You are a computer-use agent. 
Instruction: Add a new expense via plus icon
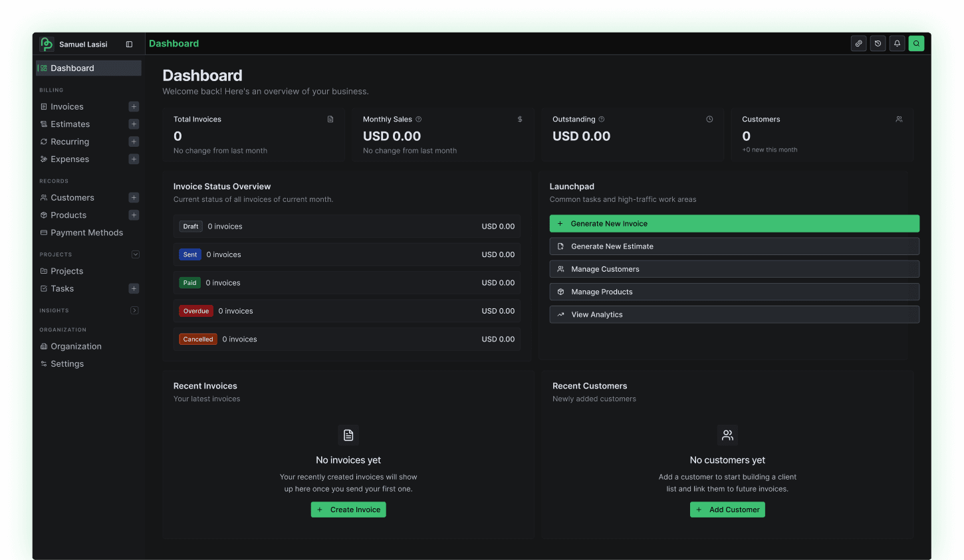[x=134, y=159]
